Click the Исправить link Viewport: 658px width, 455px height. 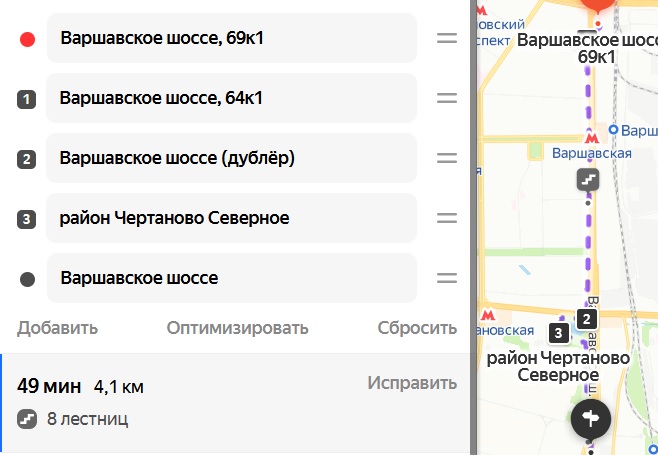(x=412, y=383)
